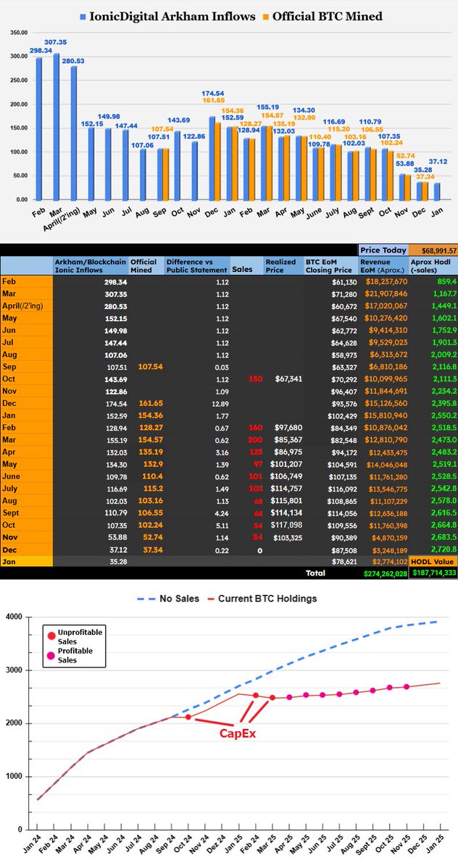The width and height of the screenshot is (458, 868).
Task: Click the $61,130 closing price cell
Action: (x=343, y=282)
